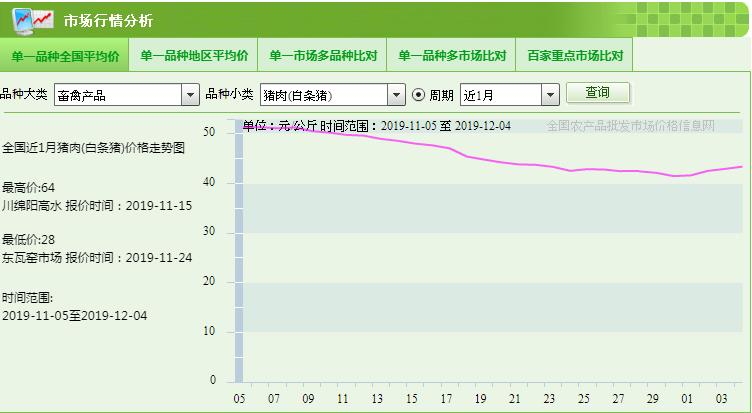Image resolution: width=752 pixels, height=413 pixels.
Task: Expand the period dropdown showing 近1月
Action: click(x=549, y=95)
